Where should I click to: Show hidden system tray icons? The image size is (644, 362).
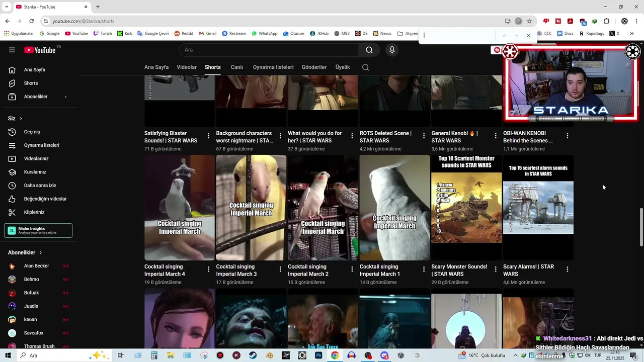515,355
